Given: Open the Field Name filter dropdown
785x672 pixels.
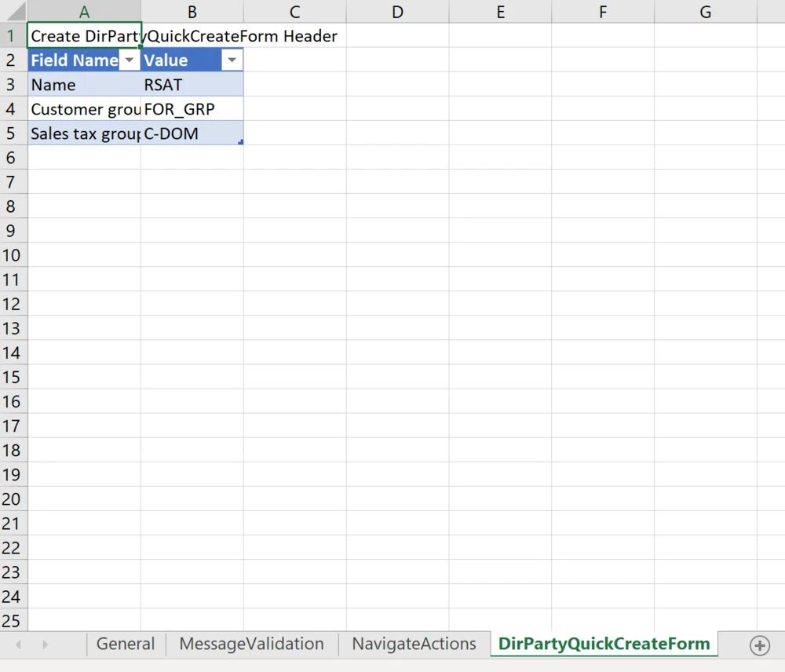Looking at the screenshot, I should click(130, 60).
